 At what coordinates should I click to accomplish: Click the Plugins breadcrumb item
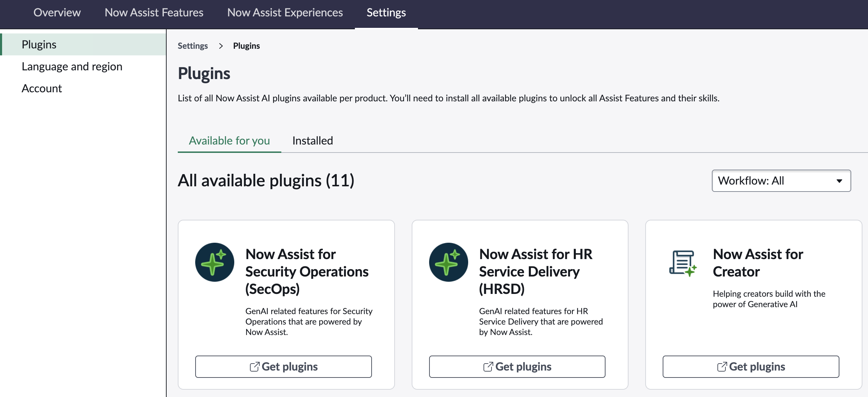pos(246,46)
